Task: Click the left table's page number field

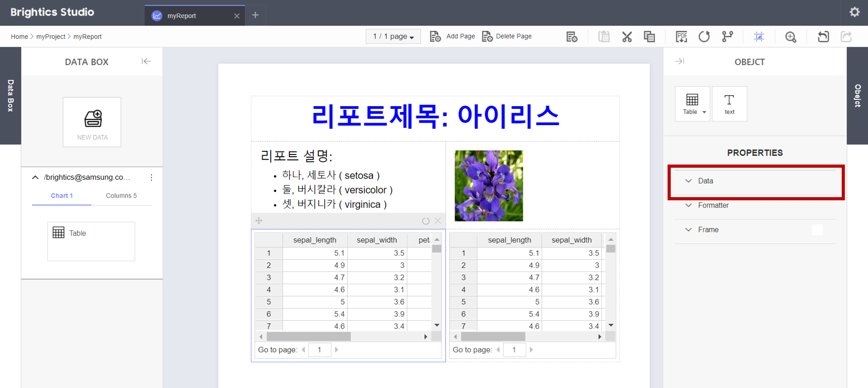Action: 319,350
